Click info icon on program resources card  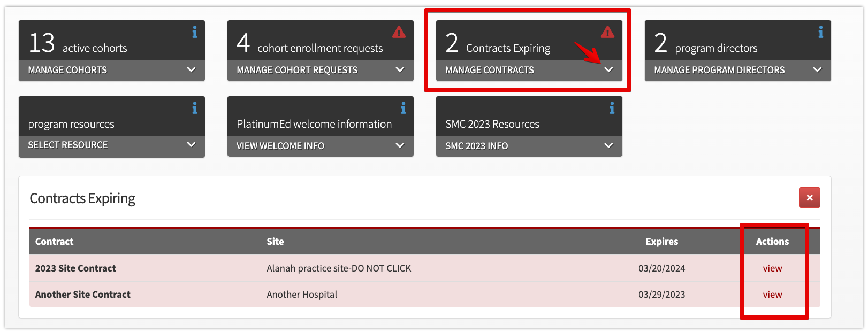point(195,109)
